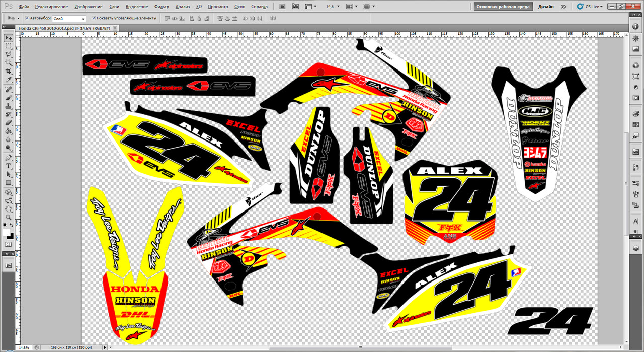Image resolution: width=644 pixels, height=352 pixels.
Task: Open status bar info options arrow
Action: coord(105,347)
